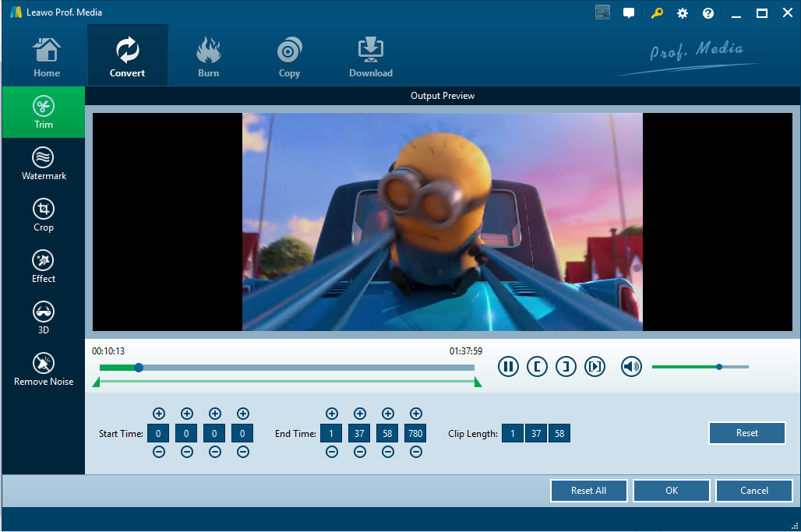Open the Effect adjustment panel

pos(44,266)
